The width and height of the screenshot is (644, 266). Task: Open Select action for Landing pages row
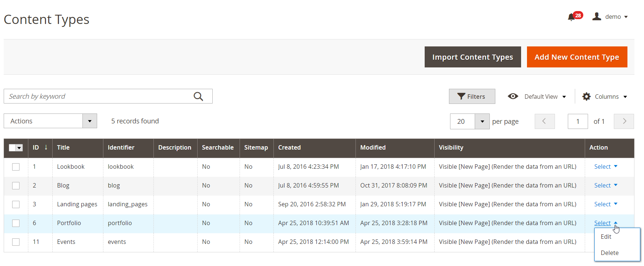606,204
